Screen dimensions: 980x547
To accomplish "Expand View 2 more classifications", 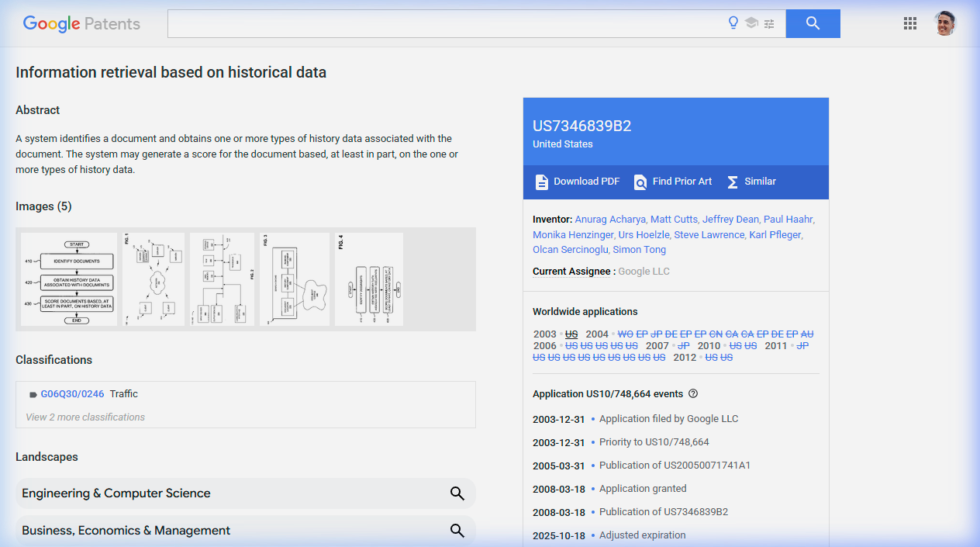I will (x=85, y=417).
